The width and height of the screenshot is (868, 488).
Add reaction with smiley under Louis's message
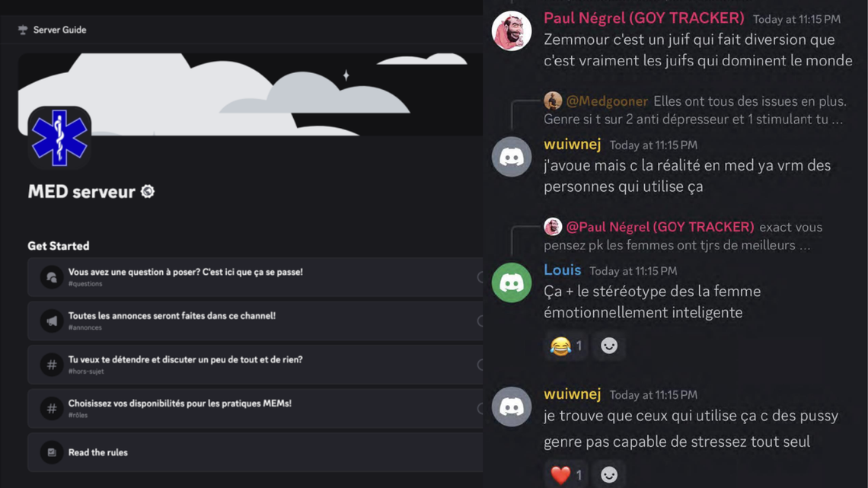(x=609, y=346)
